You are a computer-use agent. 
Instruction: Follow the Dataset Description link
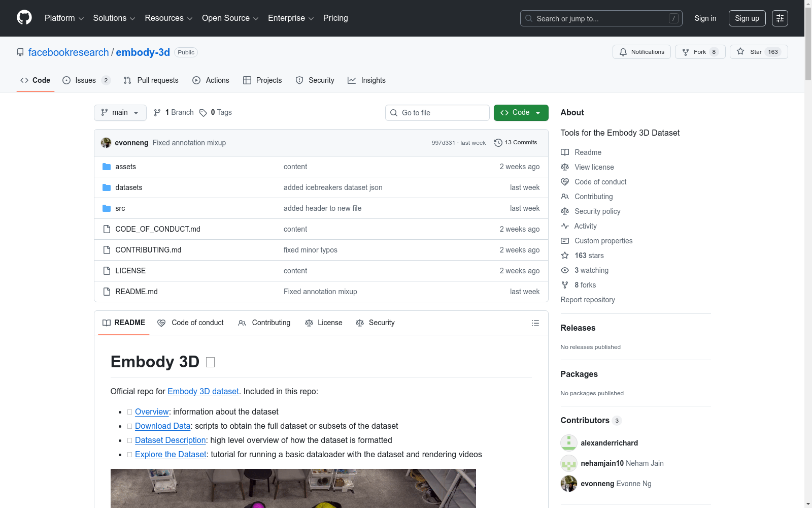pos(171,440)
